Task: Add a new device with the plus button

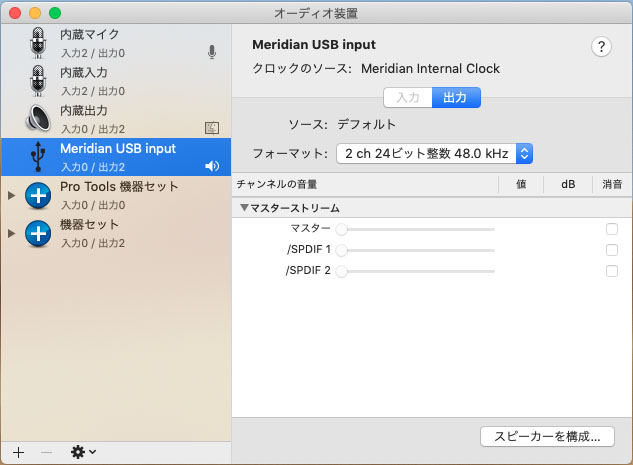Action: point(18,452)
